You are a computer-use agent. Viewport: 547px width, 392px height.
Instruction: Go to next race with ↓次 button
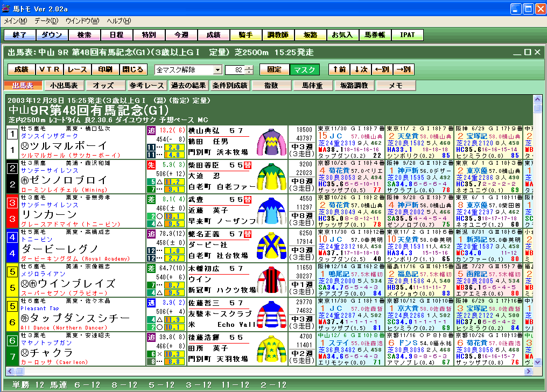point(361,69)
